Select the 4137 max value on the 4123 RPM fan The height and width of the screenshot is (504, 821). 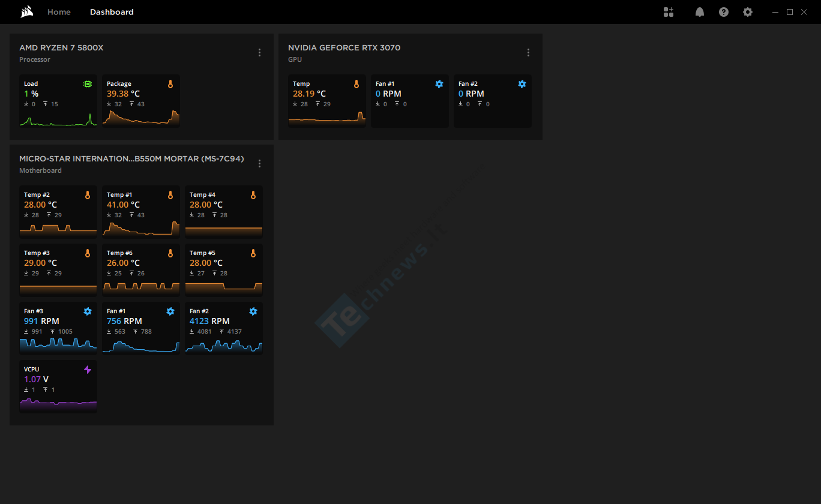(x=235, y=332)
